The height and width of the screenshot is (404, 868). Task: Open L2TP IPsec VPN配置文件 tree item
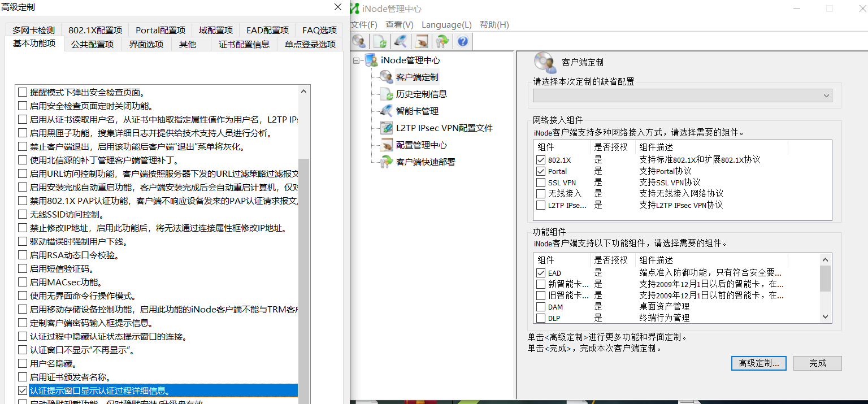click(x=444, y=128)
